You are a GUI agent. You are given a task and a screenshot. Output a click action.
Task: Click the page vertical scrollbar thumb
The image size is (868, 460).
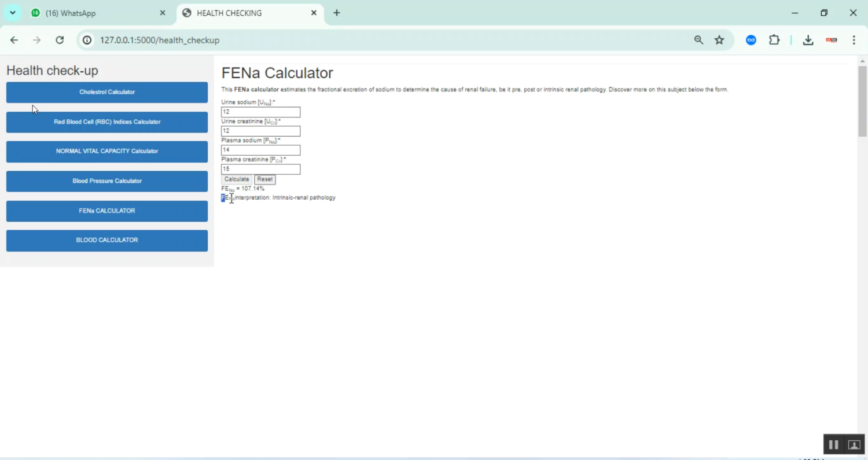862,101
